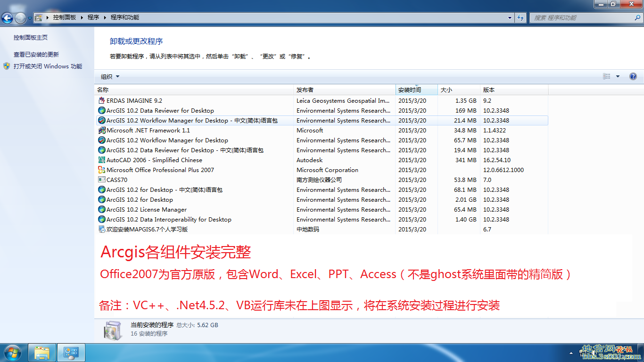Click the navigate Back arrow button

[x=8, y=18]
